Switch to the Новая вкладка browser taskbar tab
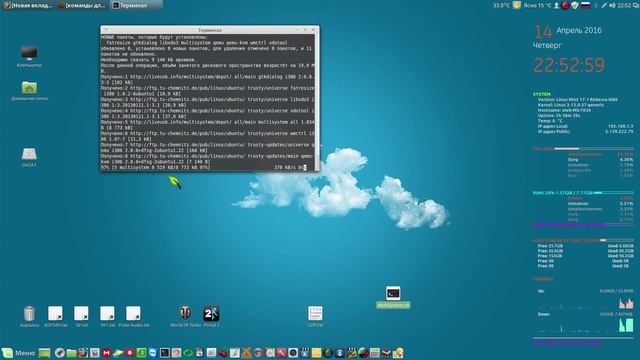This screenshot has height=360, width=640. 28,5
